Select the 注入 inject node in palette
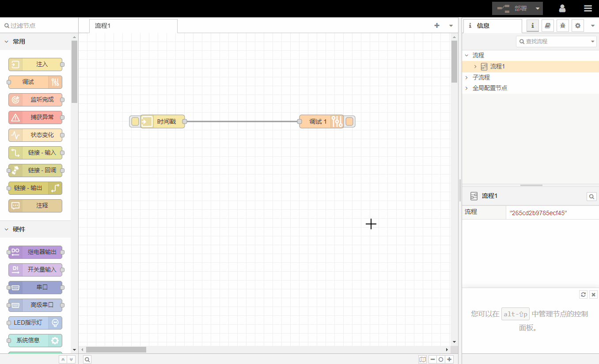599x364 pixels. pos(35,64)
